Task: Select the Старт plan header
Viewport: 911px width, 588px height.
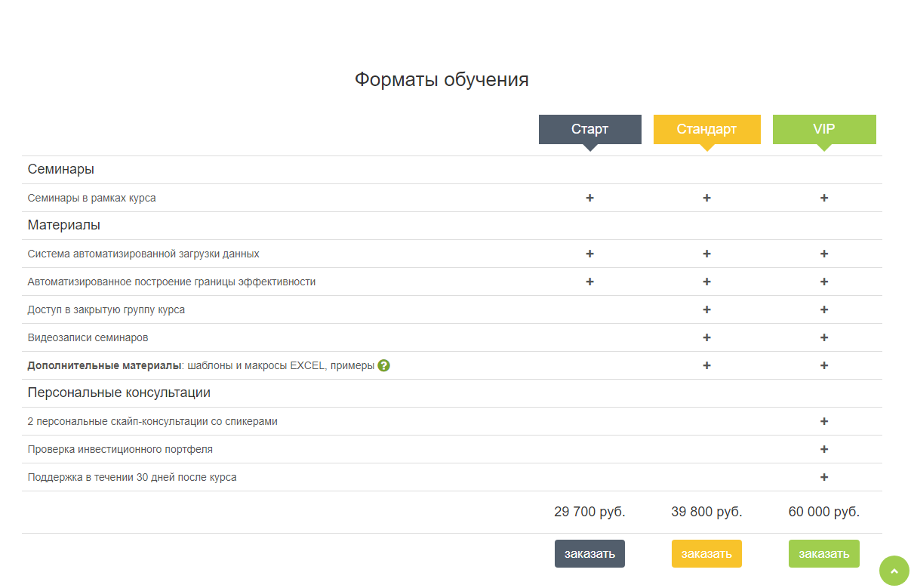Action: pyautogui.click(x=589, y=129)
